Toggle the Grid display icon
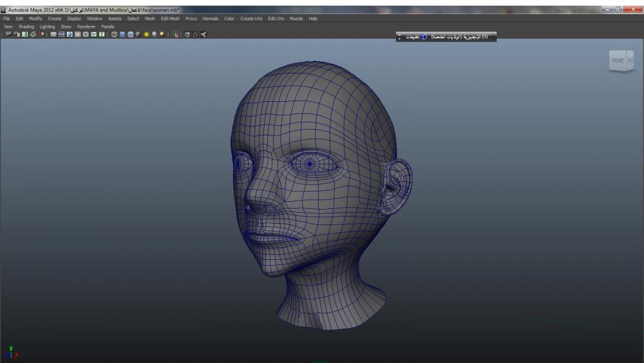 coord(53,34)
